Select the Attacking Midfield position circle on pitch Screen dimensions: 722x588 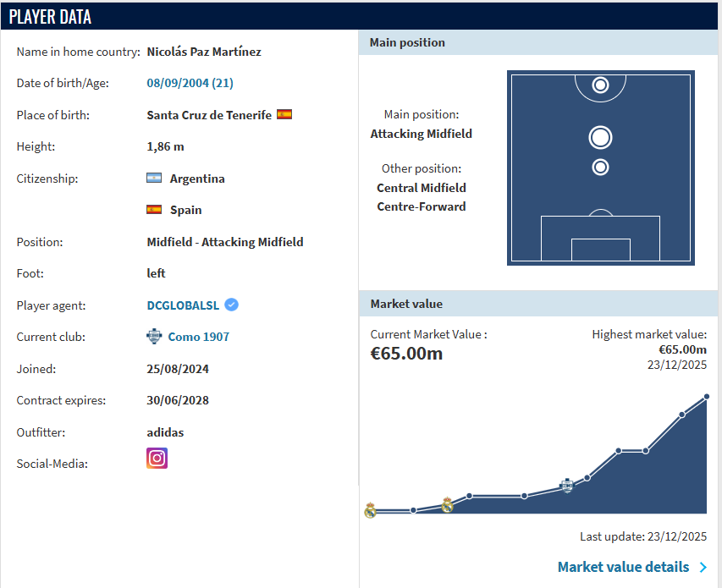(x=600, y=138)
